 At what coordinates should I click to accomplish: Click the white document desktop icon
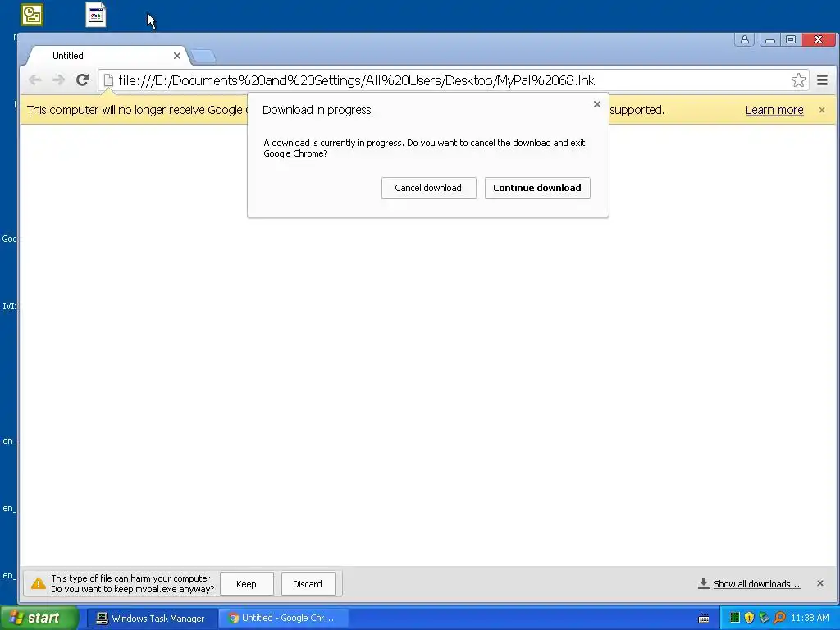coord(96,15)
